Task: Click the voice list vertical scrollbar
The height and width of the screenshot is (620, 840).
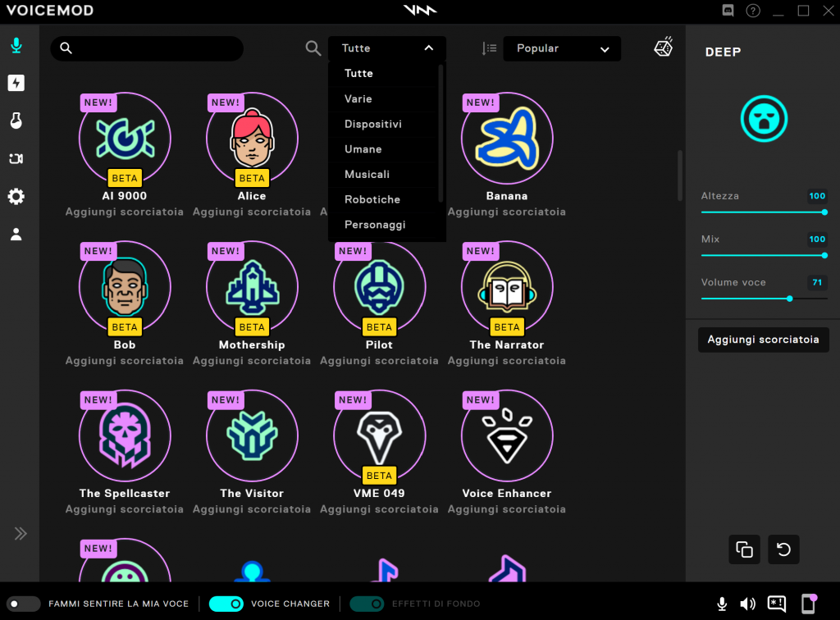Action: click(680, 176)
